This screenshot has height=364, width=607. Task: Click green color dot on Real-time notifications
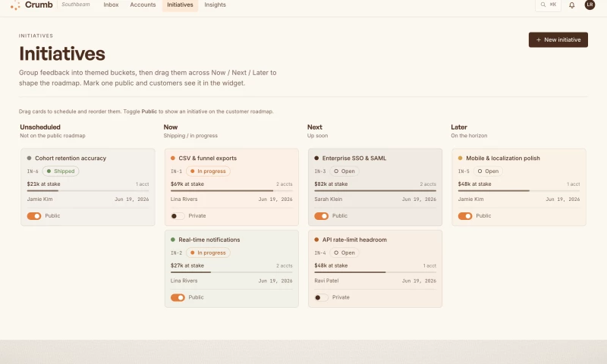tap(173, 240)
